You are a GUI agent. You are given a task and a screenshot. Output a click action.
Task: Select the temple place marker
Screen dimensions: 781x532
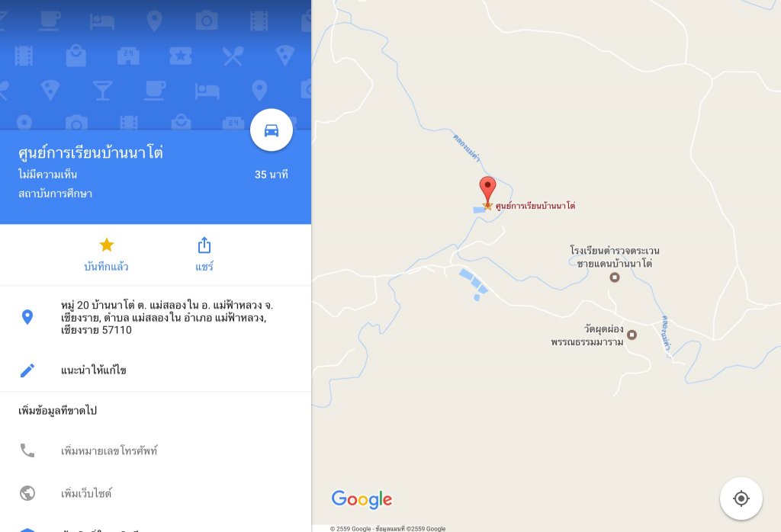click(x=632, y=335)
